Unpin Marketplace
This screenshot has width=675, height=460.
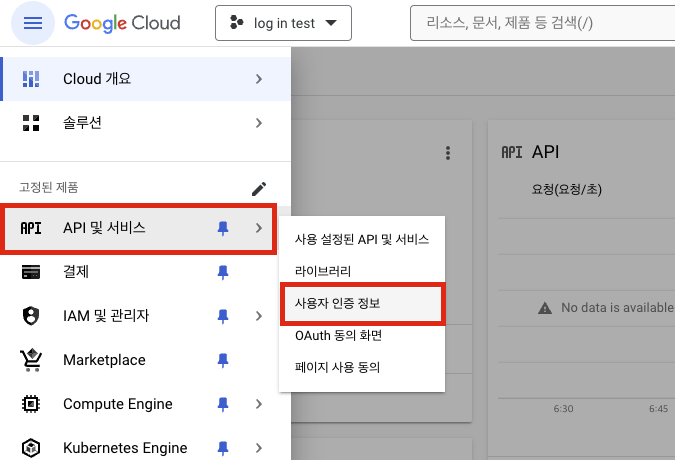click(x=223, y=360)
